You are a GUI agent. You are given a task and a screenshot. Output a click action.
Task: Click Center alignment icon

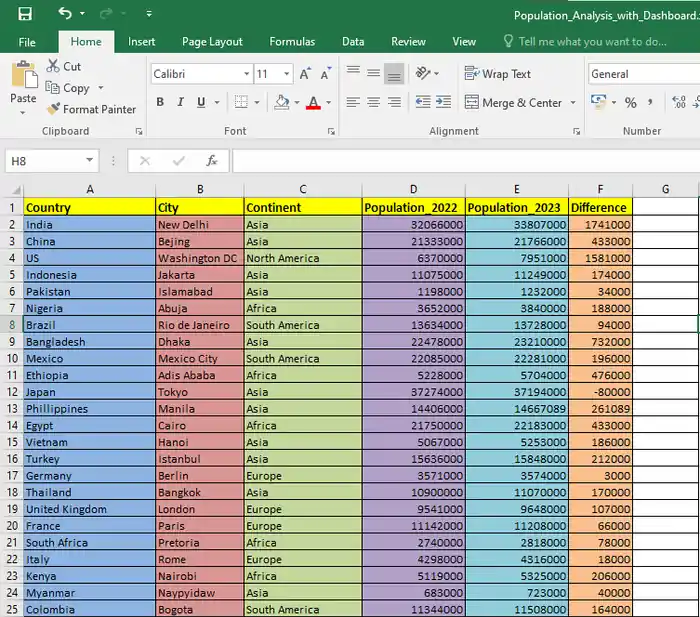click(374, 103)
